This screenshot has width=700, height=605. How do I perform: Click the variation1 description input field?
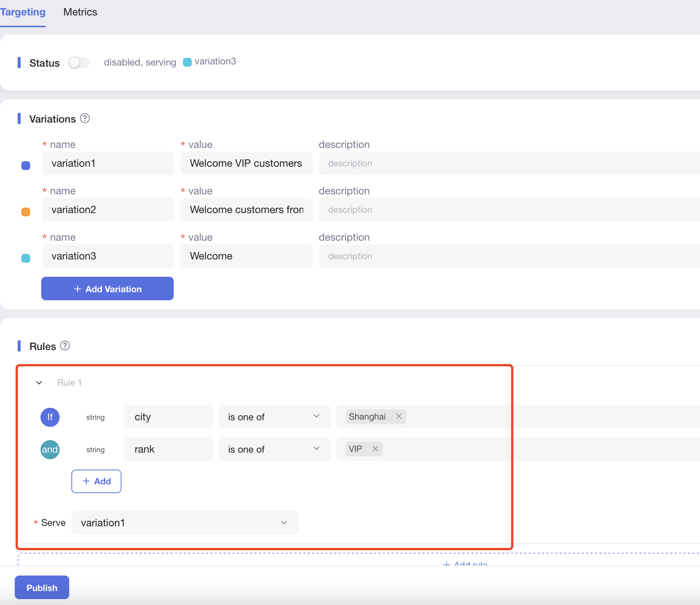click(508, 163)
